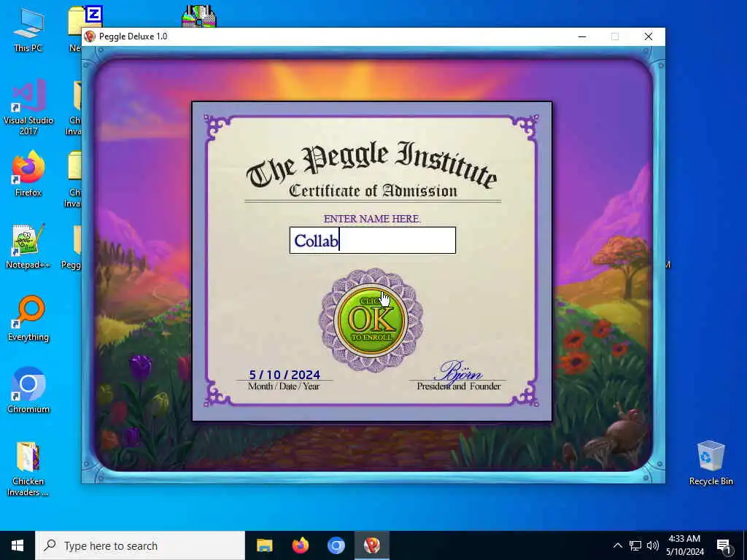Screen dimensions: 747x560
Task: Minimize the Peggle Deluxe window
Action: (x=581, y=36)
